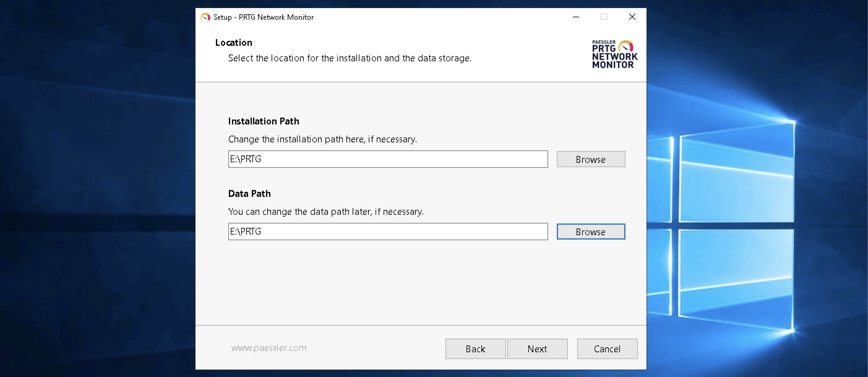This screenshot has height=377, width=868.
Task: Cancel the PRTG installation
Action: click(607, 349)
